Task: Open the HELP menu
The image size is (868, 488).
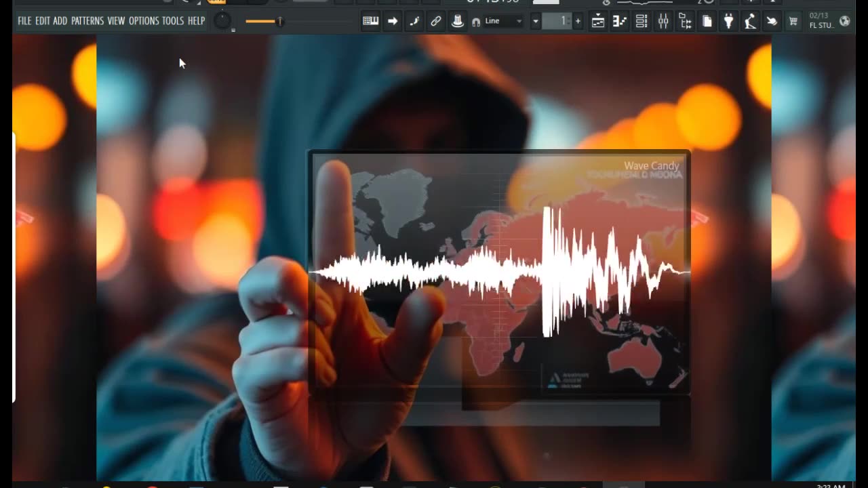Action: (x=196, y=21)
